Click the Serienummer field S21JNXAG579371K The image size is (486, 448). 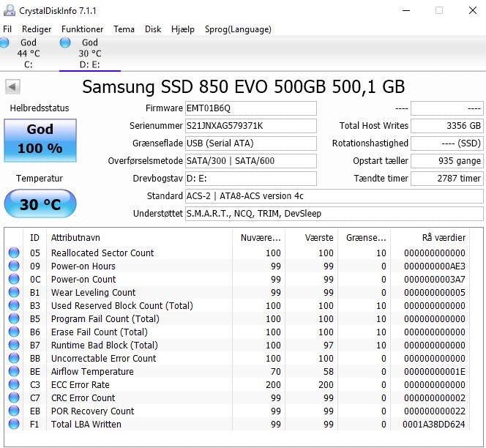click(251, 126)
